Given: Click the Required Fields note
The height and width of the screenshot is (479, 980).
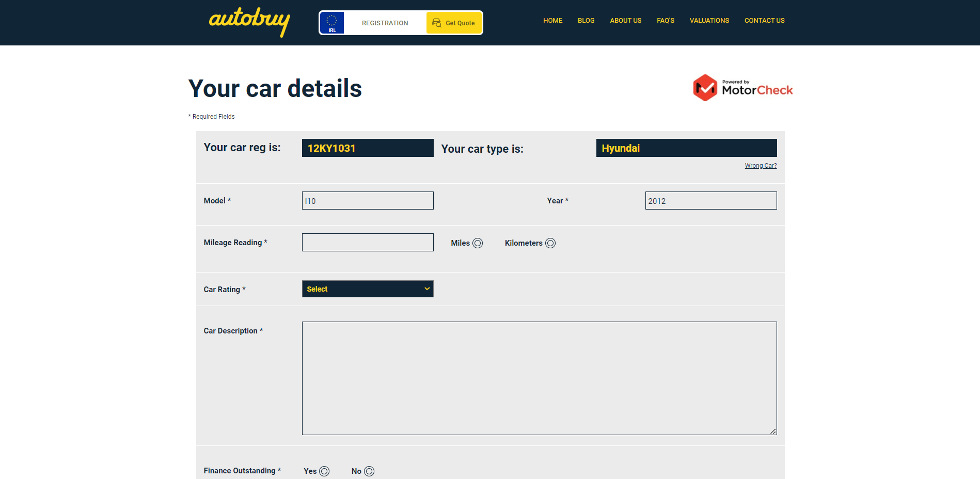Looking at the screenshot, I should point(212,117).
